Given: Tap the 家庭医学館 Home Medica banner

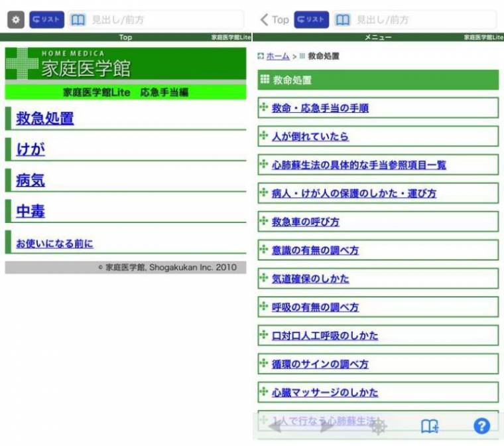Looking at the screenshot, I should click(x=126, y=64).
